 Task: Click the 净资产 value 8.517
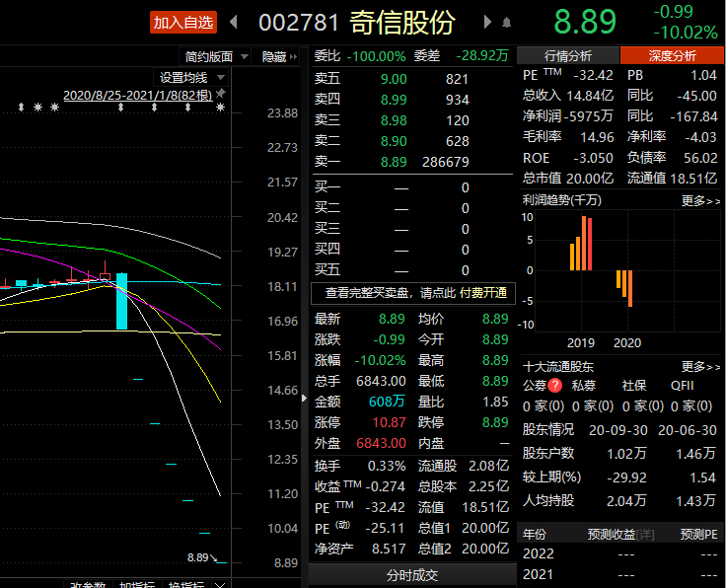389,549
